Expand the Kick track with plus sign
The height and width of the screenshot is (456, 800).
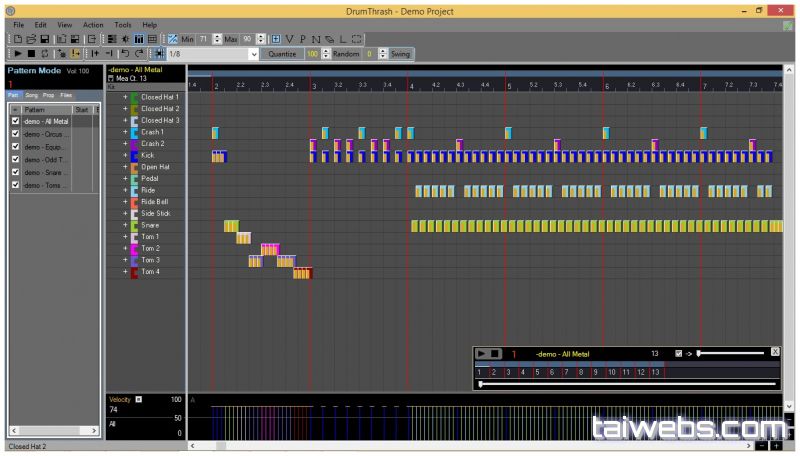point(125,155)
